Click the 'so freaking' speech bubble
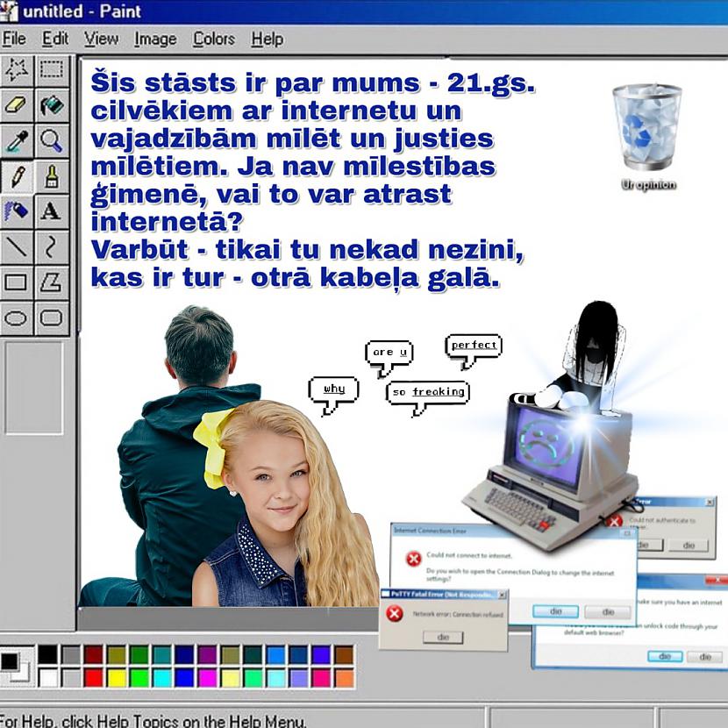This screenshot has width=728, height=728. coord(428,397)
